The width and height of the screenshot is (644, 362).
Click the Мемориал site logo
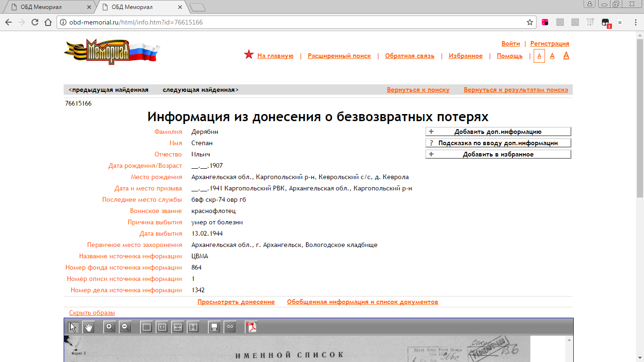click(112, 51)
